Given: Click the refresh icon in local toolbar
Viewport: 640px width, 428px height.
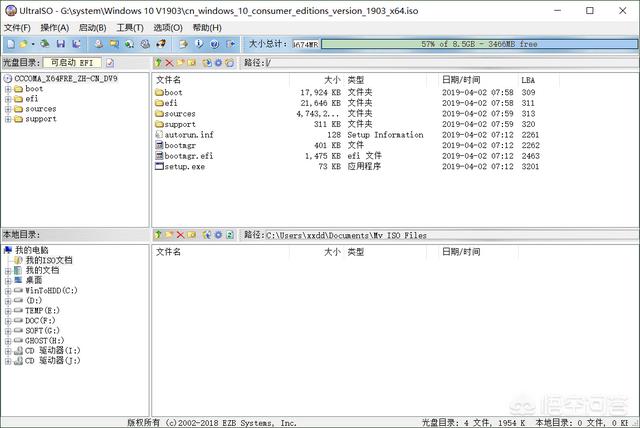Looking at the screenshot, I should [229, 235].
